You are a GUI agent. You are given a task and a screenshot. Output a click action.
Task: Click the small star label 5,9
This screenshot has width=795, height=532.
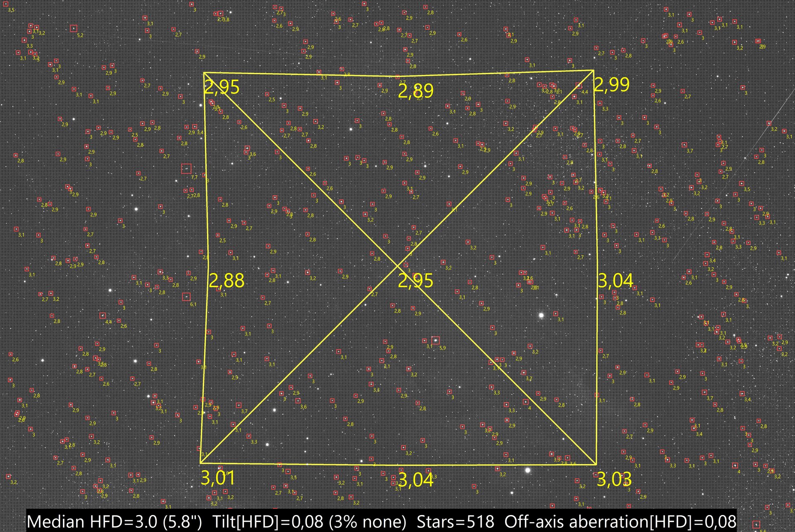(443, 348)
